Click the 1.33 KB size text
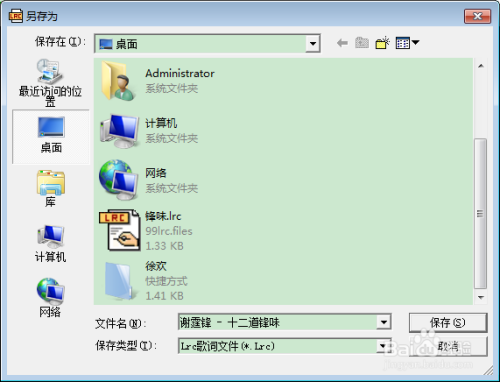The width and height of the screenshot is (500, 382). [164, 246]
